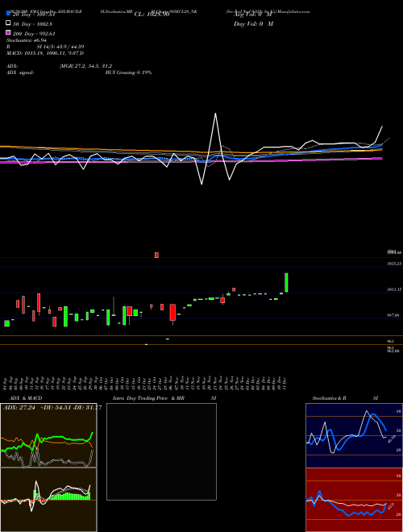Click the white 50 Day EMA legend swatch
This screenshot has width=403, height=532.
pos(8,23)
